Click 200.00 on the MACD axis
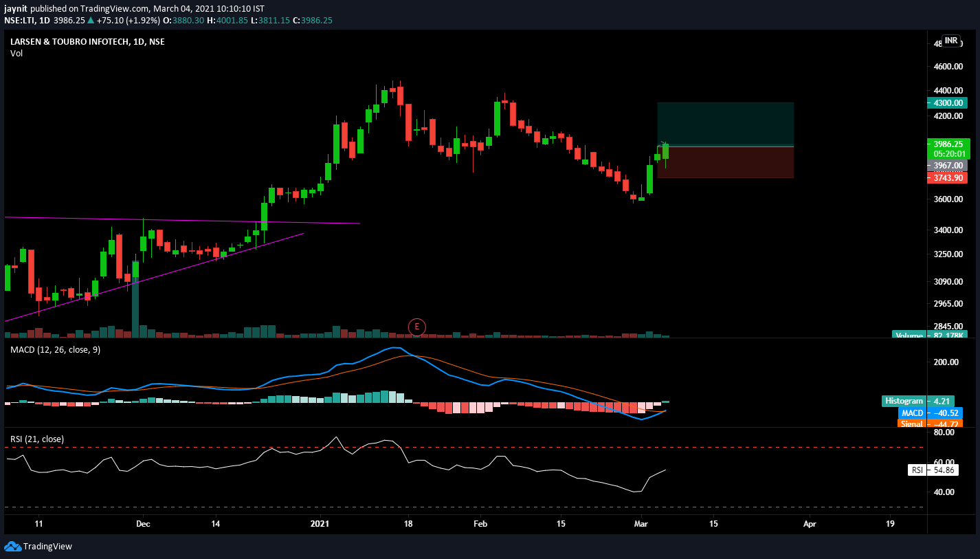 pos(946,362)
